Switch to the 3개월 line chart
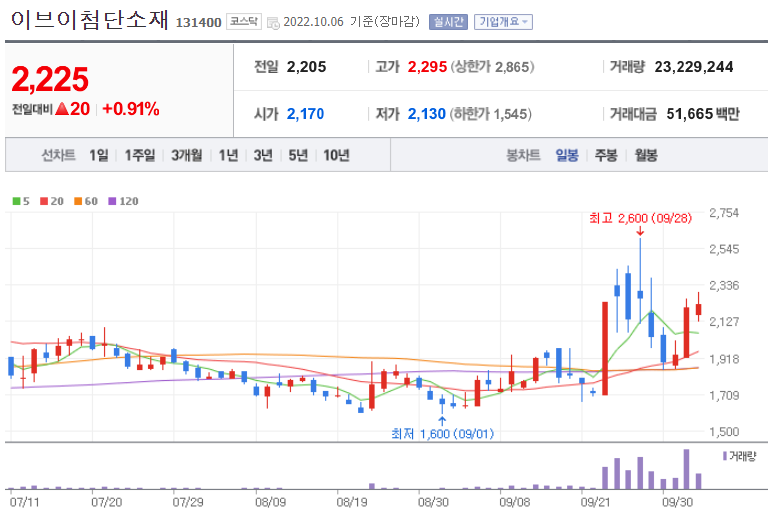Viewport: 768px width, 515px height. click(187, 155)
